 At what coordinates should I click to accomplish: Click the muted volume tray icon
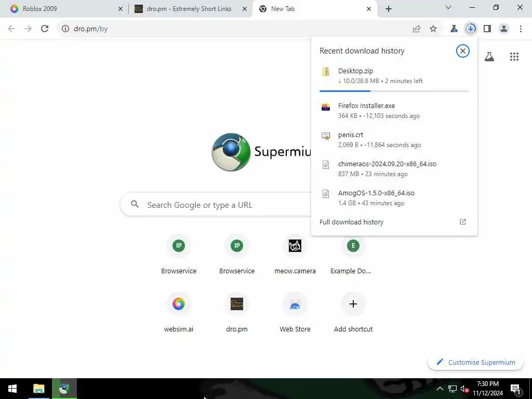(x=465, y=389)
